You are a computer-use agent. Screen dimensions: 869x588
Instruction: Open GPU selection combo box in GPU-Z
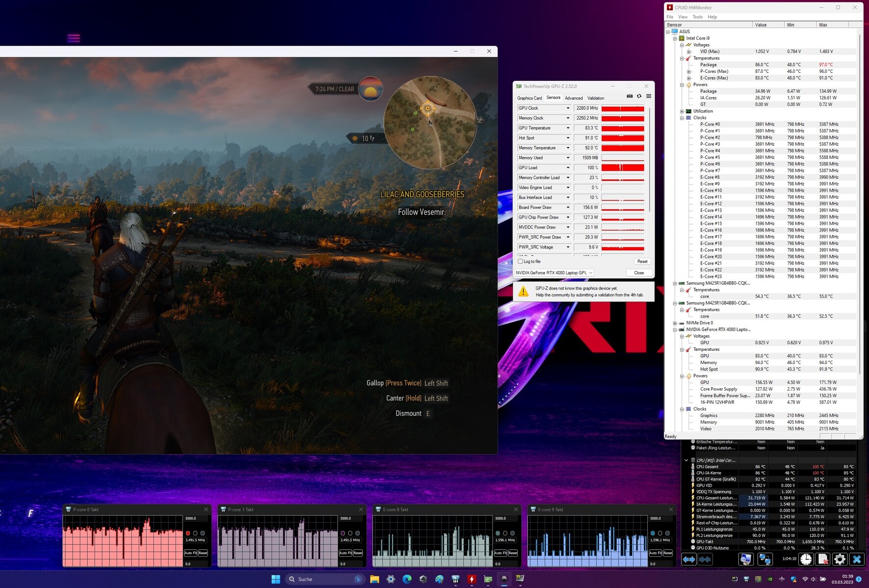pos(554,272)
